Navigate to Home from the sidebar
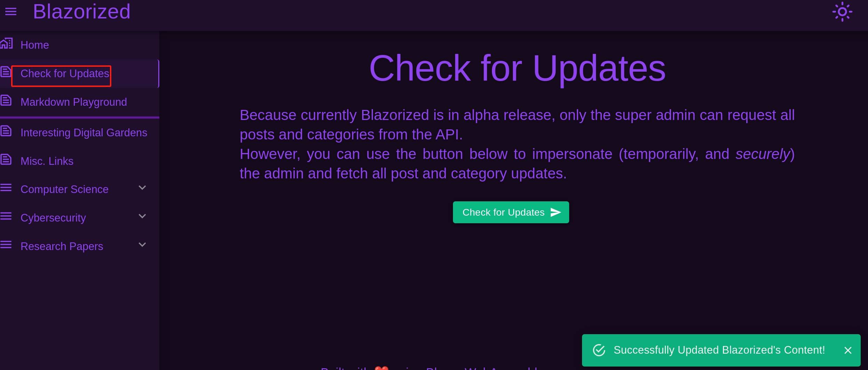 (34, 45)
